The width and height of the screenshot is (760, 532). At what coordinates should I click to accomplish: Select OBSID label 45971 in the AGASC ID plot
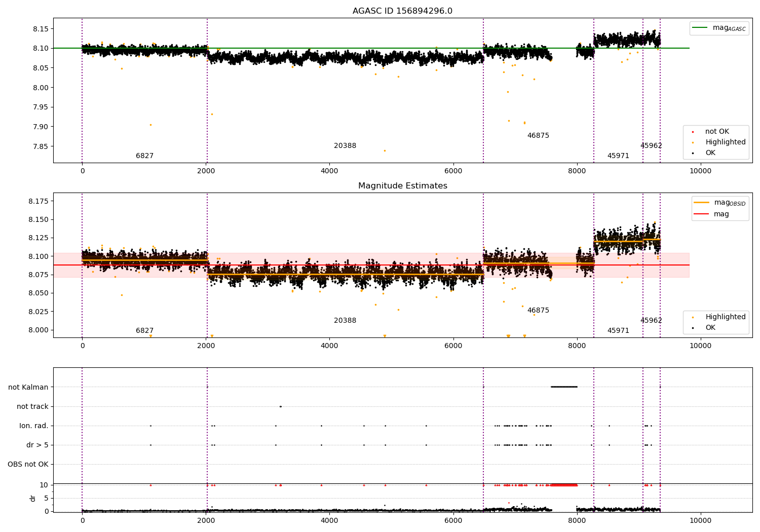(x=618, y=156)
